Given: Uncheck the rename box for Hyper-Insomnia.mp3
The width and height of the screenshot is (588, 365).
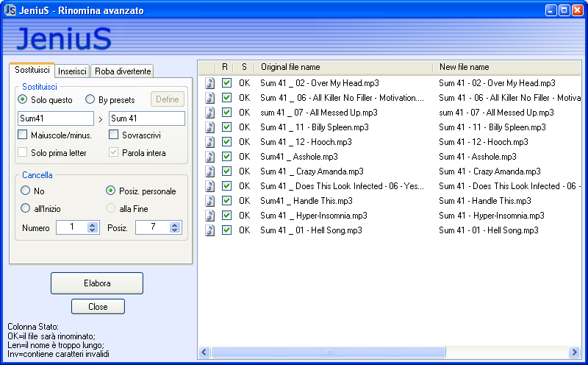Looking at the screenshot, I should click(226, 215).
